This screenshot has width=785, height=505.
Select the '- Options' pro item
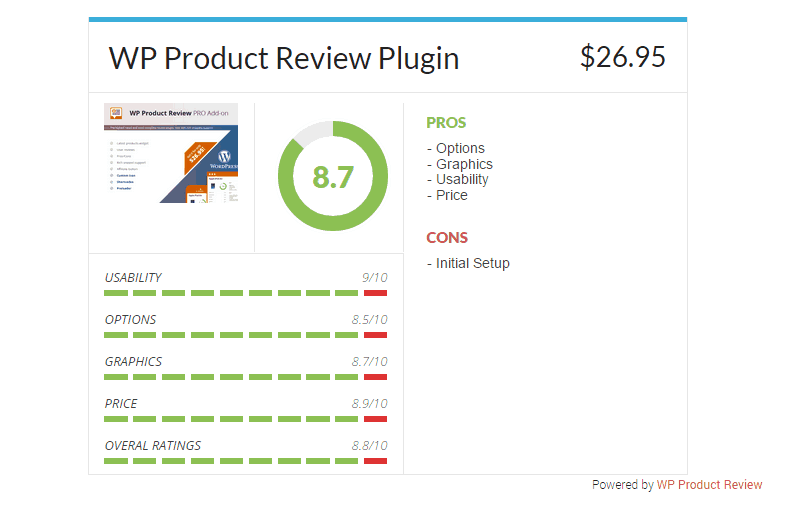click(x=456, y=148)
